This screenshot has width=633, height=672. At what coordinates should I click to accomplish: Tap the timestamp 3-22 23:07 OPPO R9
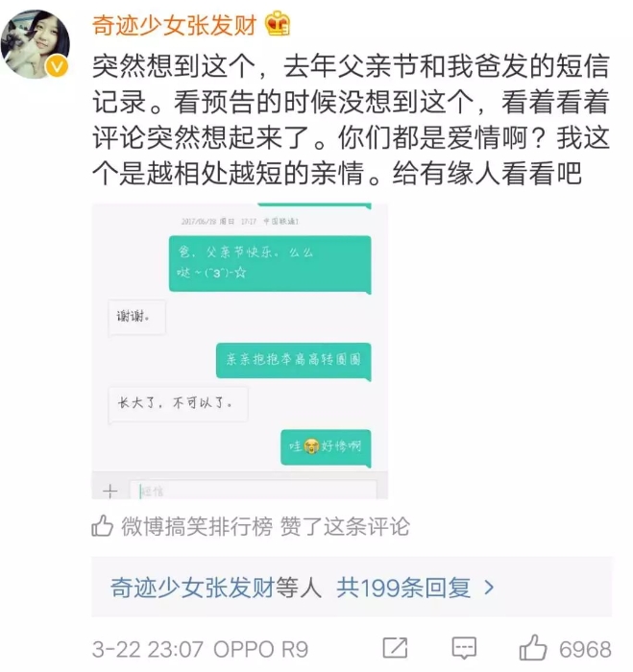(x=201, y=649)
